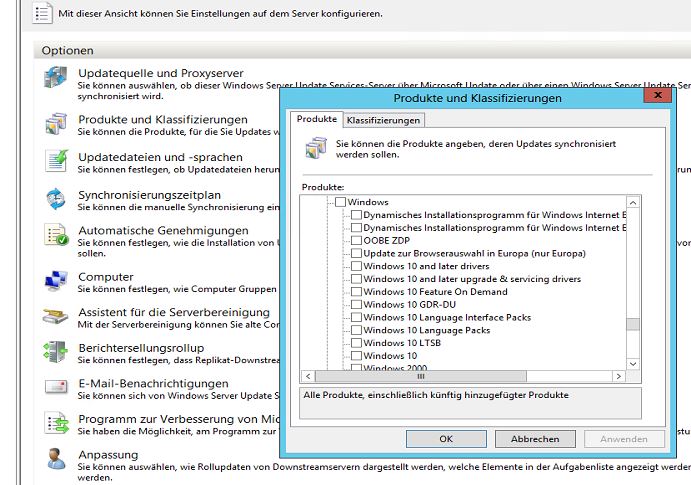Open Synchronisierungszeitplan link
This screenshot has height=485, width=691.
click(x=149, y=195)
